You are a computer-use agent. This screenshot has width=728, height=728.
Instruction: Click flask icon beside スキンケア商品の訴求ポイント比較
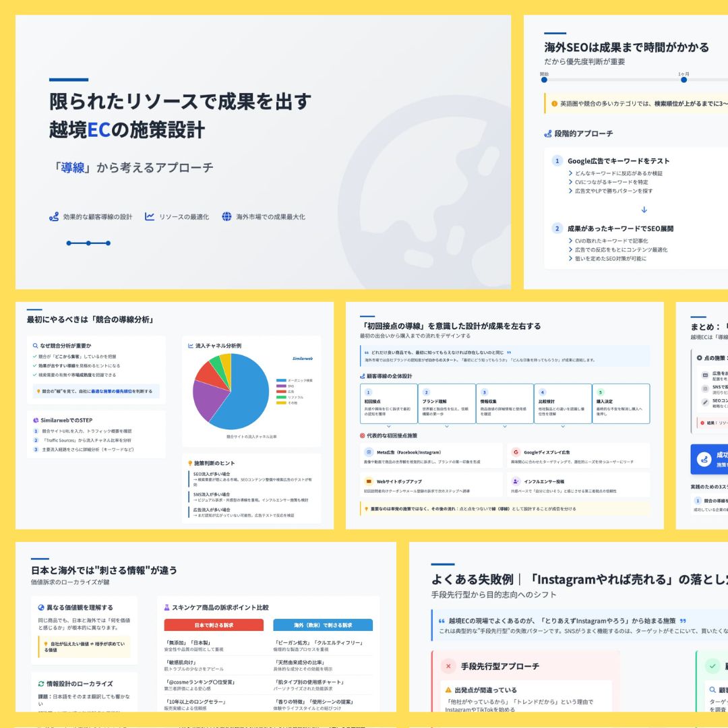(166, 607)
